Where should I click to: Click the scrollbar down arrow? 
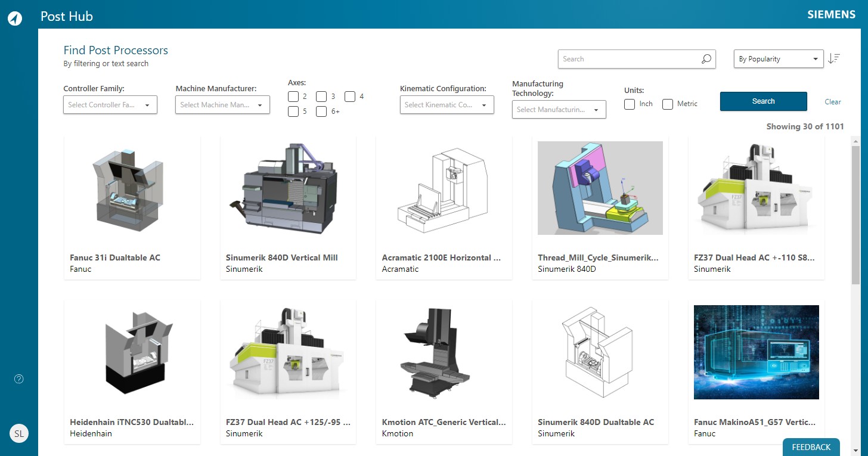855,450
